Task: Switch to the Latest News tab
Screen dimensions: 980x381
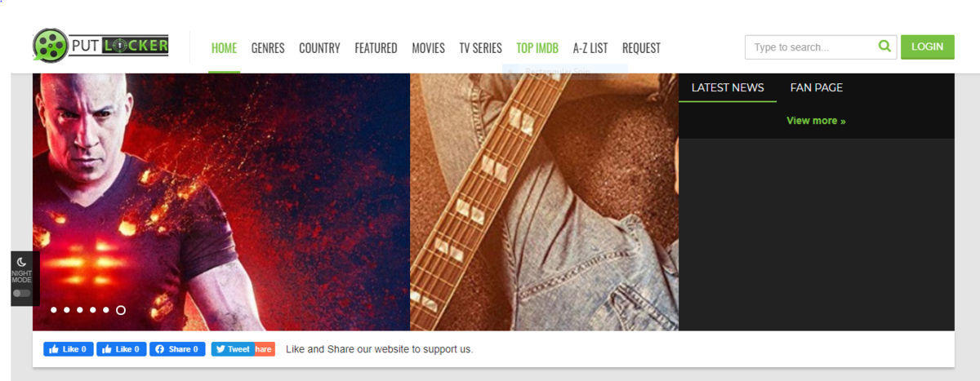Action: [x=728, y=87]
